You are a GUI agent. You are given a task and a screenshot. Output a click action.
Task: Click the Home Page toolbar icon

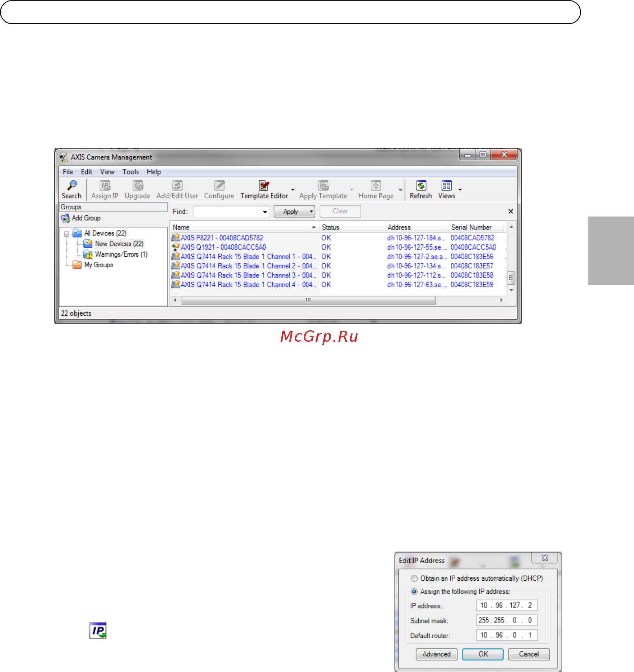click(x=376, y=185)
